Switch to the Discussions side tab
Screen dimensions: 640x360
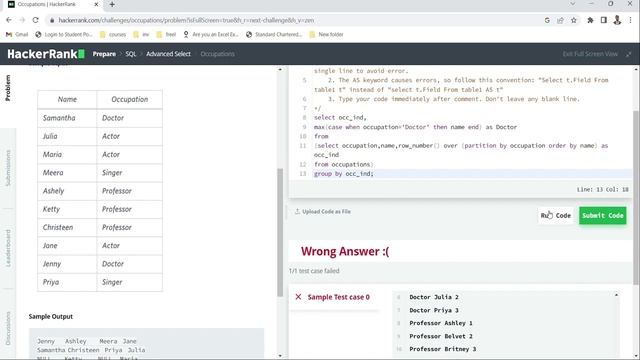click(x=8, y=329)
